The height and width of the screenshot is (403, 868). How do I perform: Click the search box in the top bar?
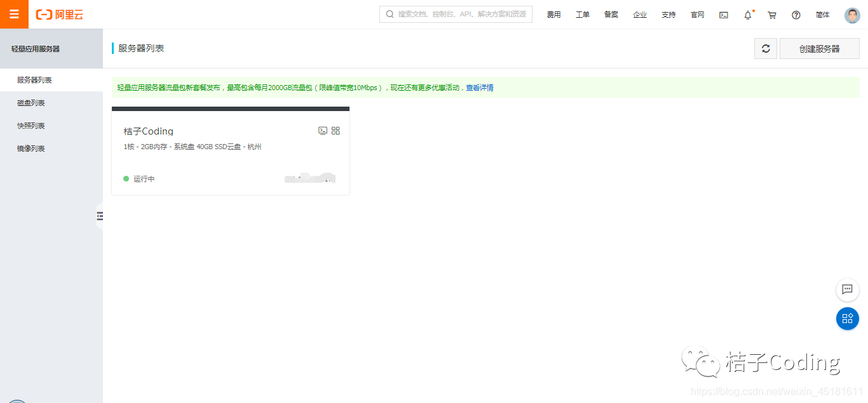click(x=456, y=13)
